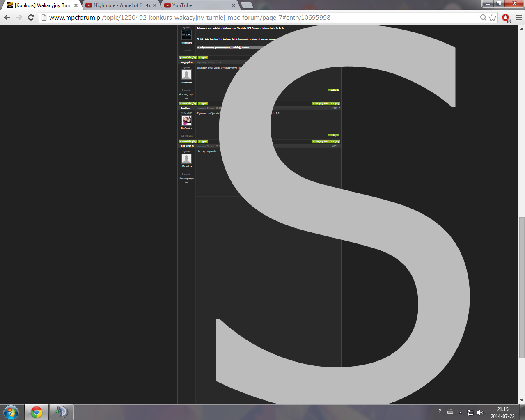
Task: Report Rogopiza's post with 'Zgłoś'
Action: click(x=203, y=103)
